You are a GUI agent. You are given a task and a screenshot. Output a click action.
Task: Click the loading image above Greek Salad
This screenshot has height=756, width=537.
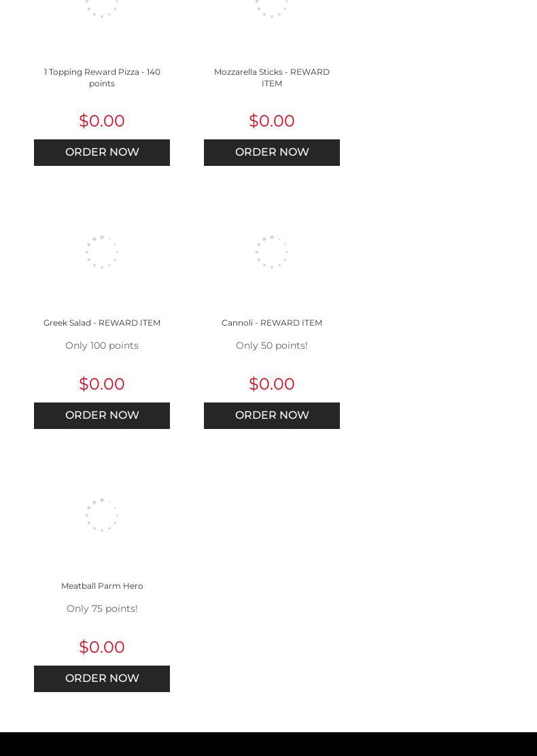102,252
